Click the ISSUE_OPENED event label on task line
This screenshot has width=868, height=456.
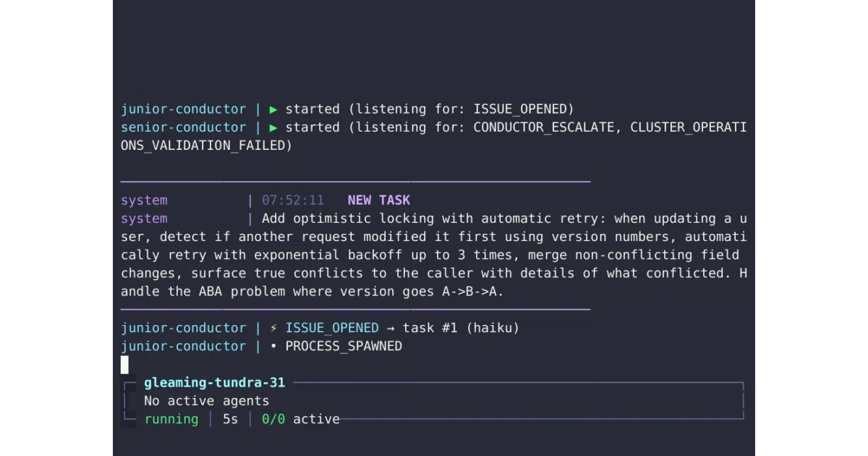[332, 328]
